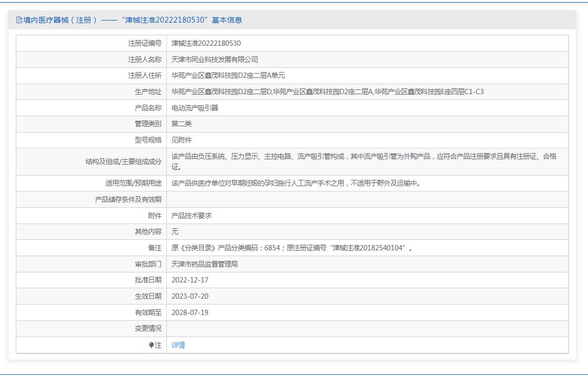Screen dimensions: 588x375
Task: Click the management category value 第二类
Action: click(182, 124)
